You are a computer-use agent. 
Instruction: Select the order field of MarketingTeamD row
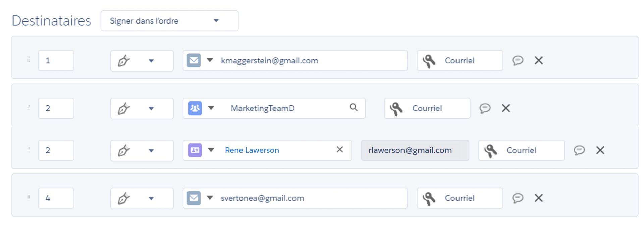[x=56, y=108]
